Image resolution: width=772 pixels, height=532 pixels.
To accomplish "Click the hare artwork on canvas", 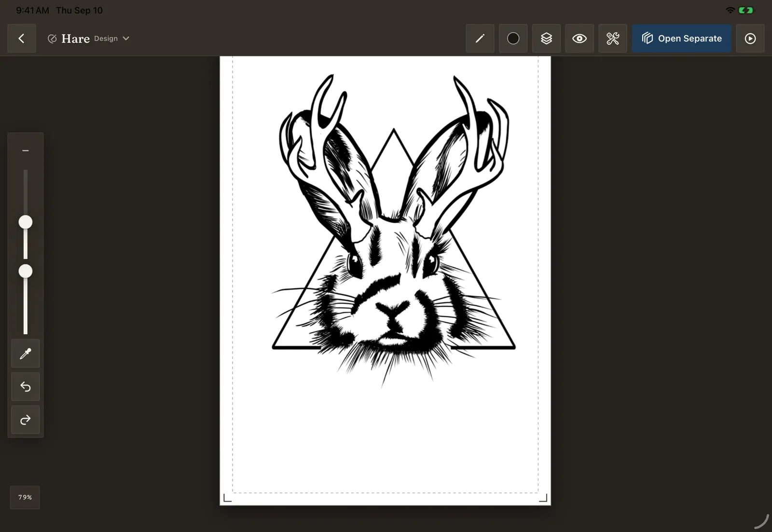I will point(394,232).
